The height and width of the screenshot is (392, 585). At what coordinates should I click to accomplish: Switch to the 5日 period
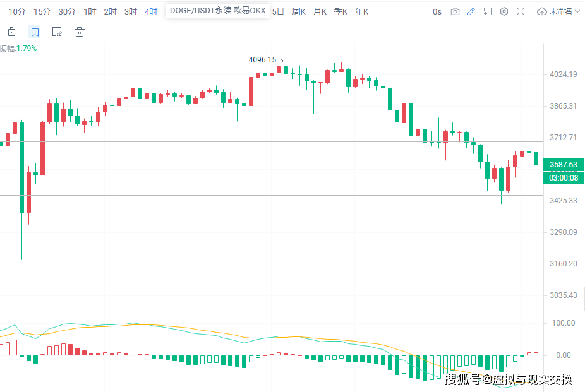coord(278,11)
